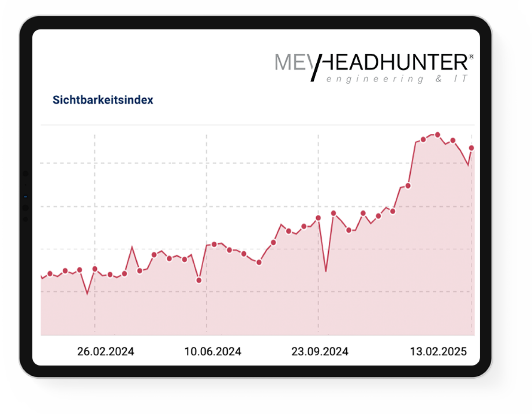Click the bottom of the sharp dip after 23.09.2024
This screenshot has width=532, height=414.
326,272
